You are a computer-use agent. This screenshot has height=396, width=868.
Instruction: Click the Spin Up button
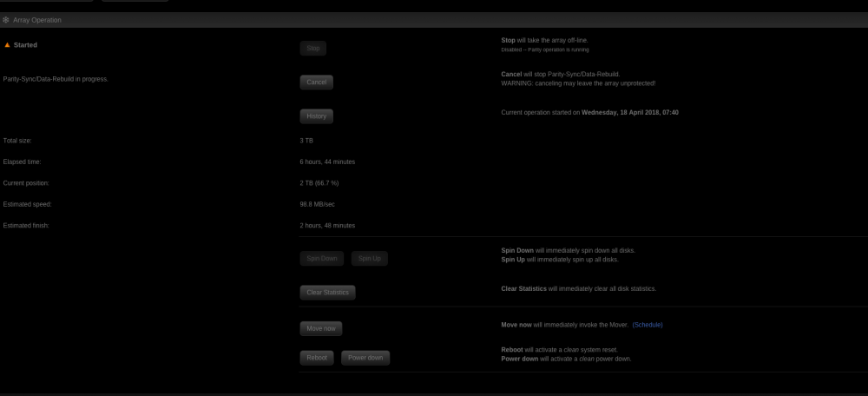369,259
